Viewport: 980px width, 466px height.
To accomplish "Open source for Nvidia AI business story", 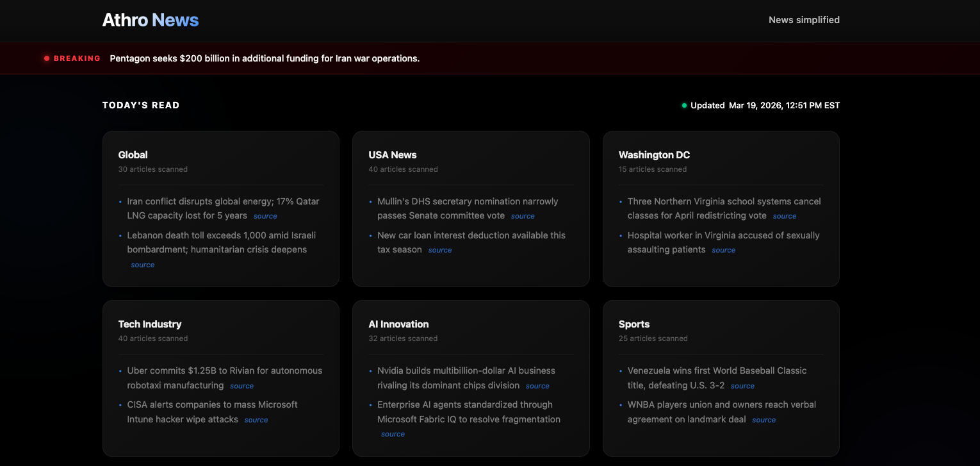I will pos(537,386).
